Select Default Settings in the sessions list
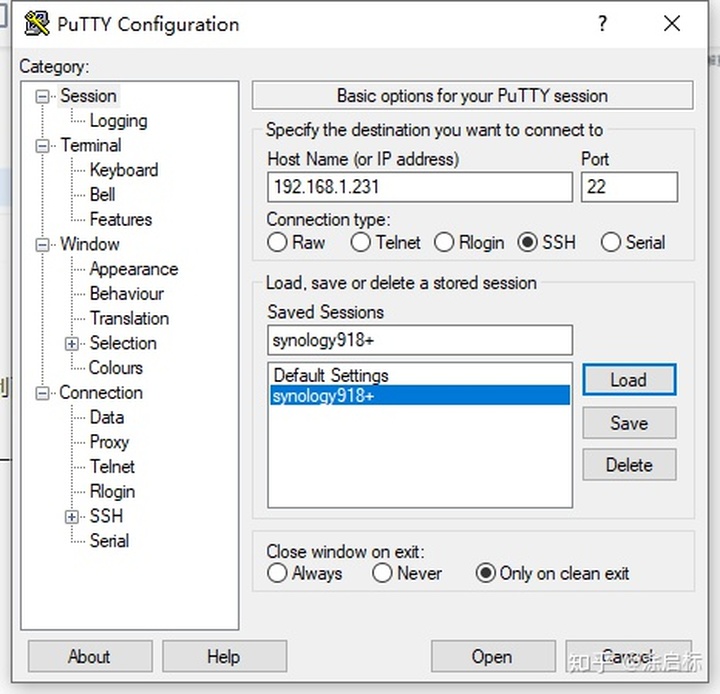The height and width of the screenshot is (694, 720). 420,375
